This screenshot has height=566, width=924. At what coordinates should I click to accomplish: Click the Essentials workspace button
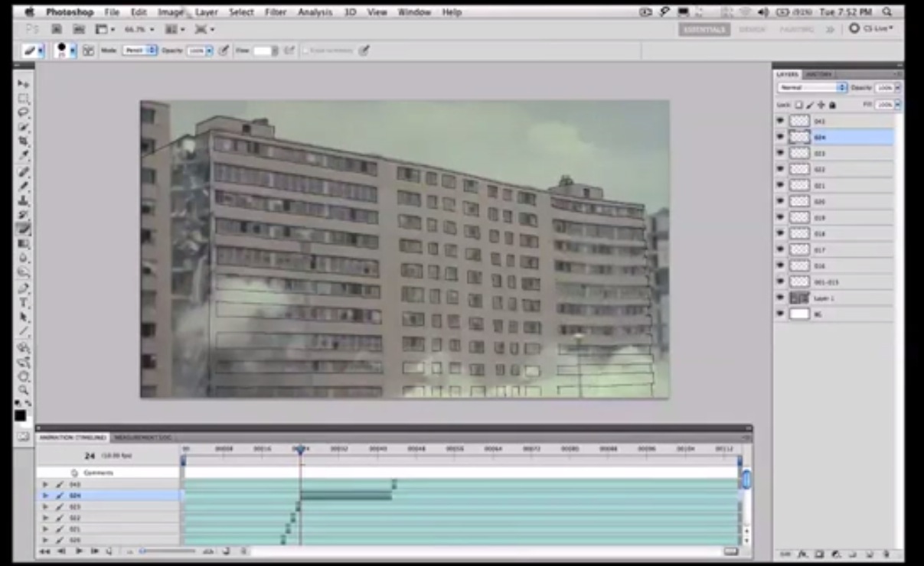(x=704, y=29)
